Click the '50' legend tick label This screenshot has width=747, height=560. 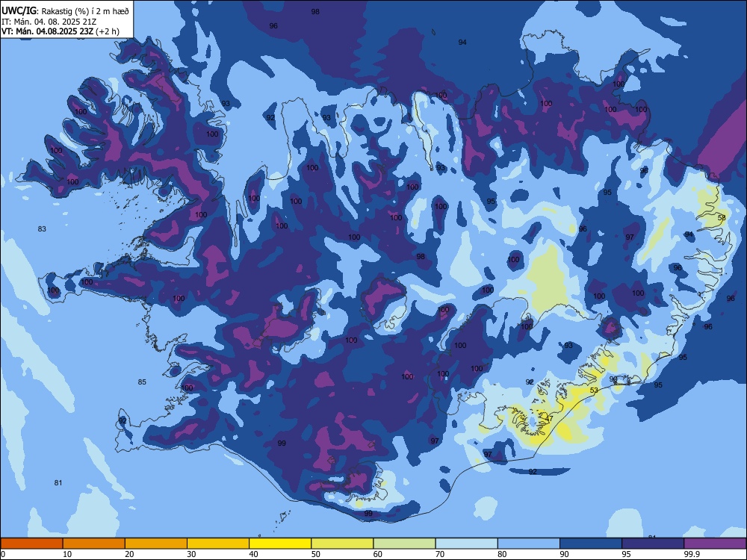pos(315,554)
